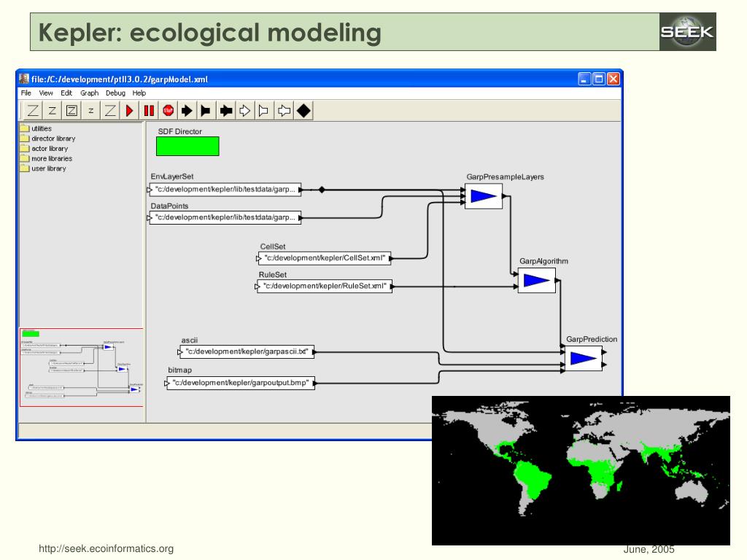Add a new output multiport (hollow flag icon)
The height and width of the screenshot is (560, 747).
click(263, 111)
